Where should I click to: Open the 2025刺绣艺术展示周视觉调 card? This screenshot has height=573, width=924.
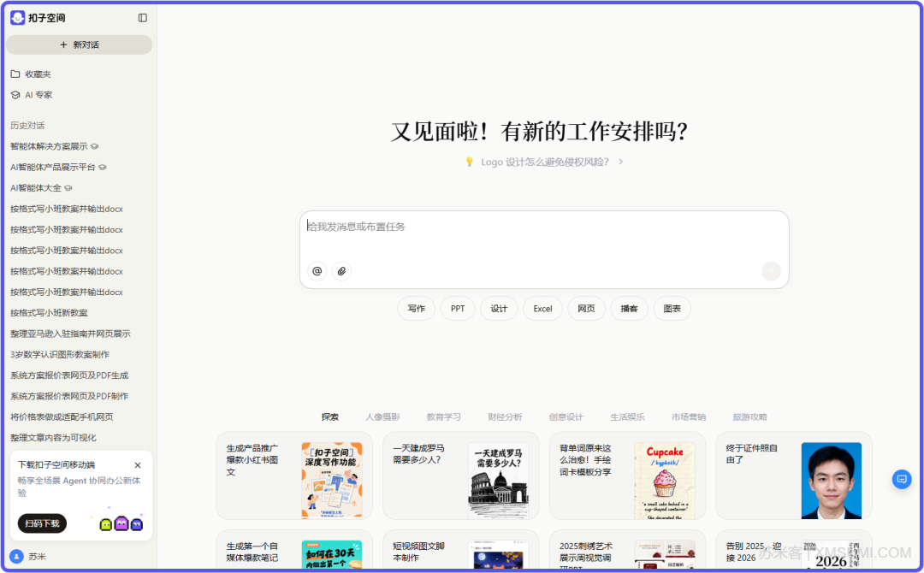click(628, 549)
